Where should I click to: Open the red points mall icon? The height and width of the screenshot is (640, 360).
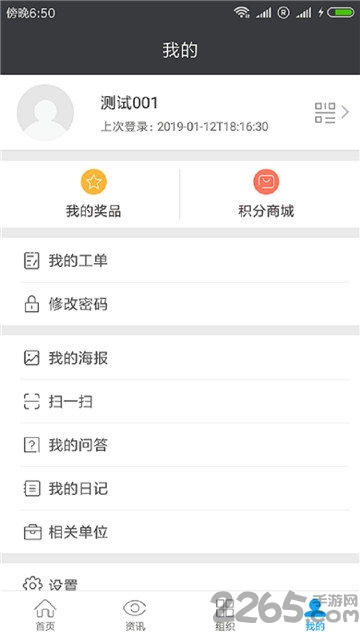pos(266,182)
